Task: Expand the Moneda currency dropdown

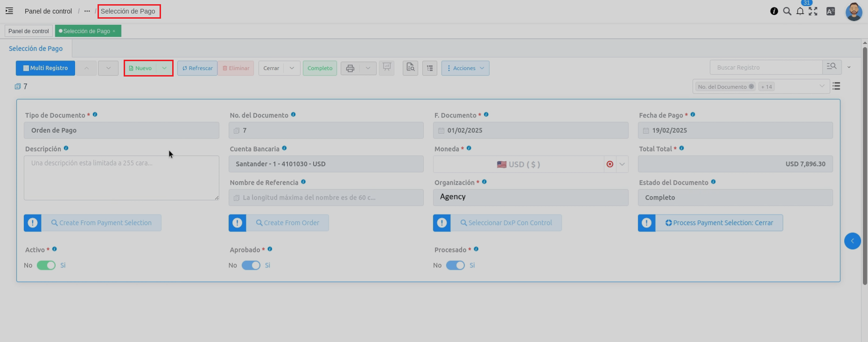Action: (x=622, y=164)
